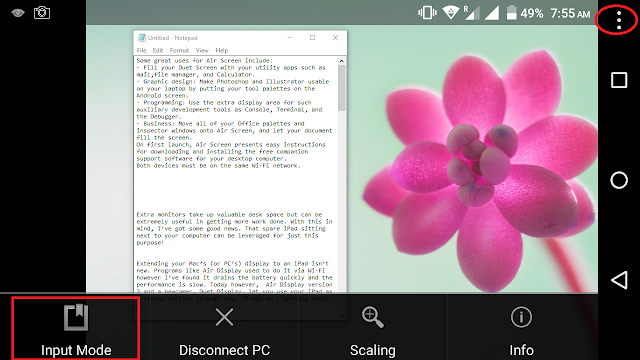Click the Wi-Fi status icon
The image size is (640, 360).
(x=450, y=13)
